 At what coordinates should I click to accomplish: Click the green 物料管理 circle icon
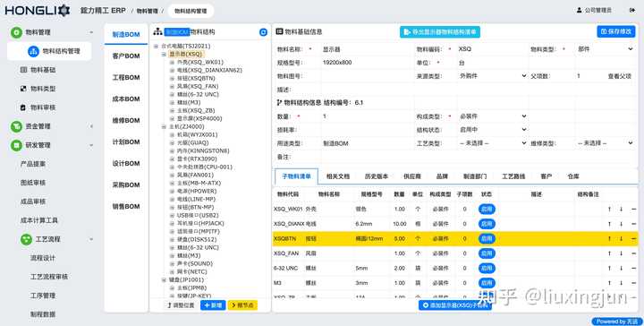tap(16, 32)
